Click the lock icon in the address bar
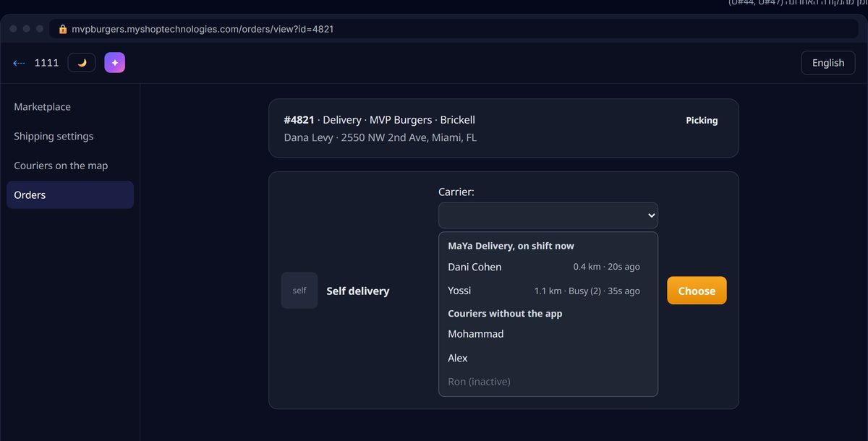This screenshot has height=441, width=868. [63, 29]
